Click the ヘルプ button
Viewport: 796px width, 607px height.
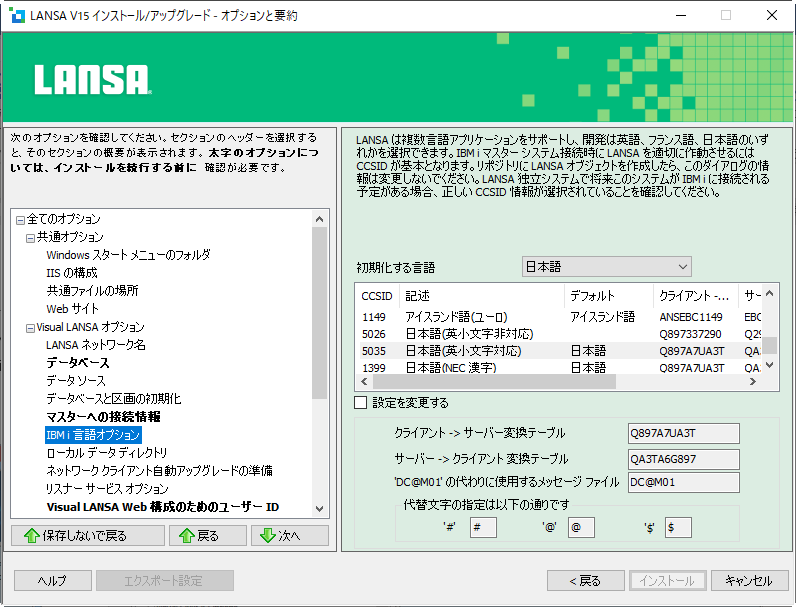click(53, 581)
